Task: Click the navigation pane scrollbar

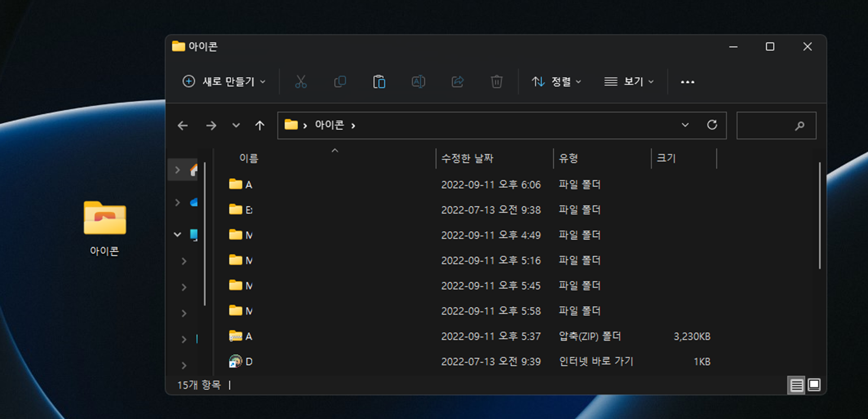Action: click(x=205, y=234)
